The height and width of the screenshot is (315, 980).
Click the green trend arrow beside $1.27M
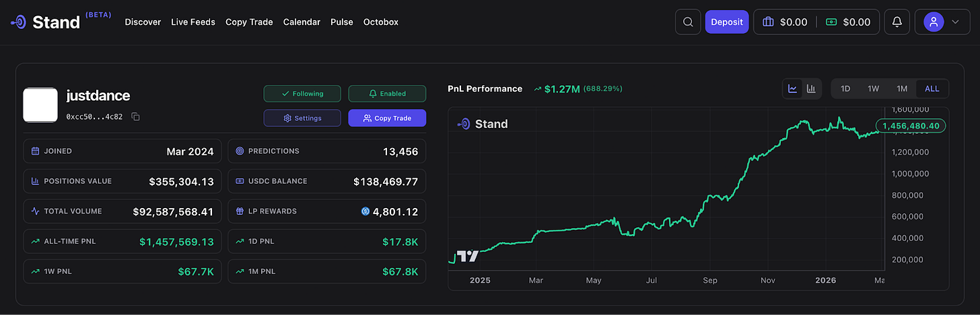pyautogui.click(x=537, y=89)
